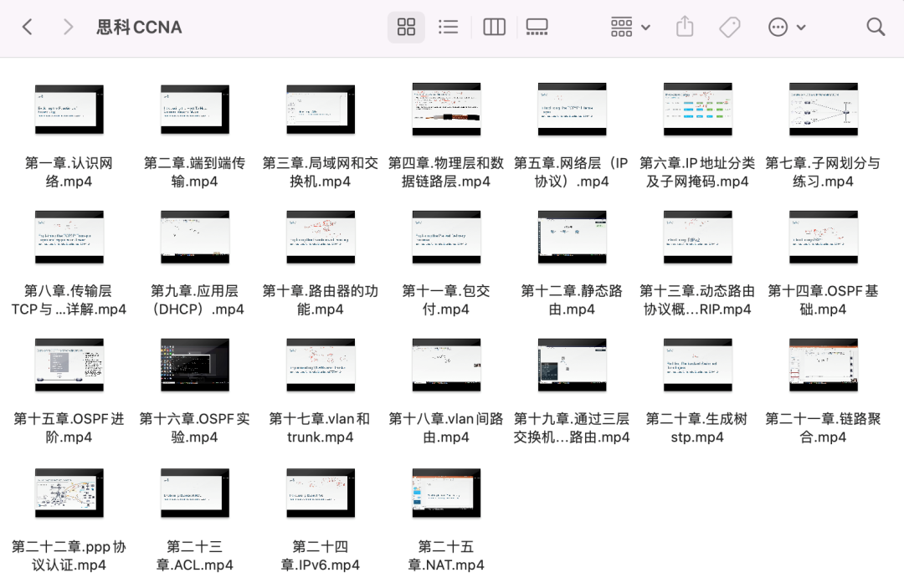Click the 第七章.子网划分与练习.mp4 file name
Viewport: 904px width, 588px height.
click(823, 172)
